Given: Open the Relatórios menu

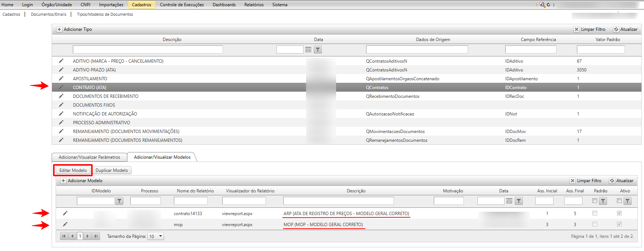Looking at the screenshot, I should click(254, 5).
